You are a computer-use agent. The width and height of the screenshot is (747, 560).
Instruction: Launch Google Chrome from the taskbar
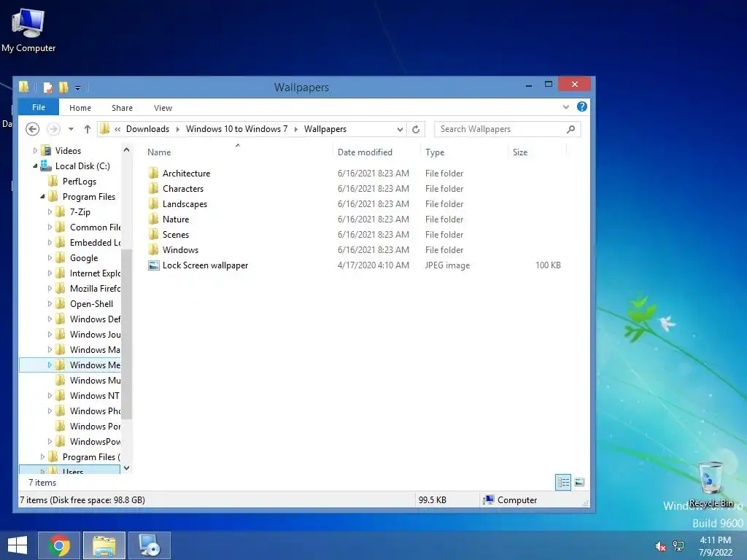pos(59,545)
